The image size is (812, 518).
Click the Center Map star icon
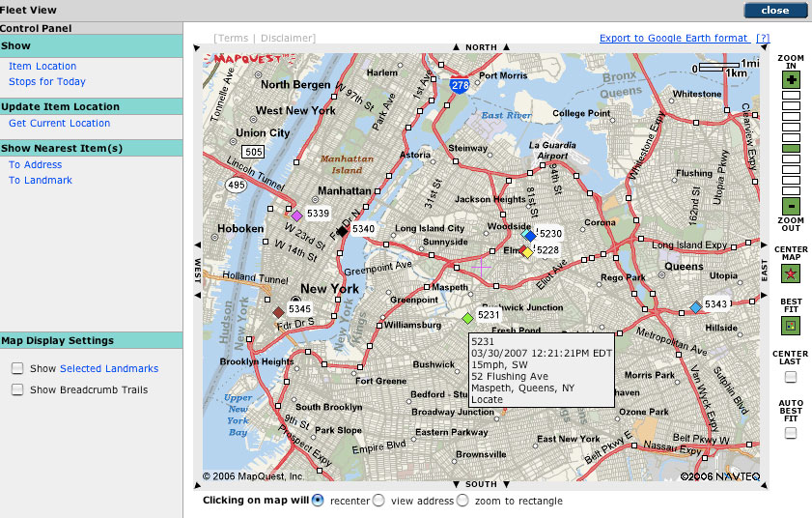(x=790, y=273)
